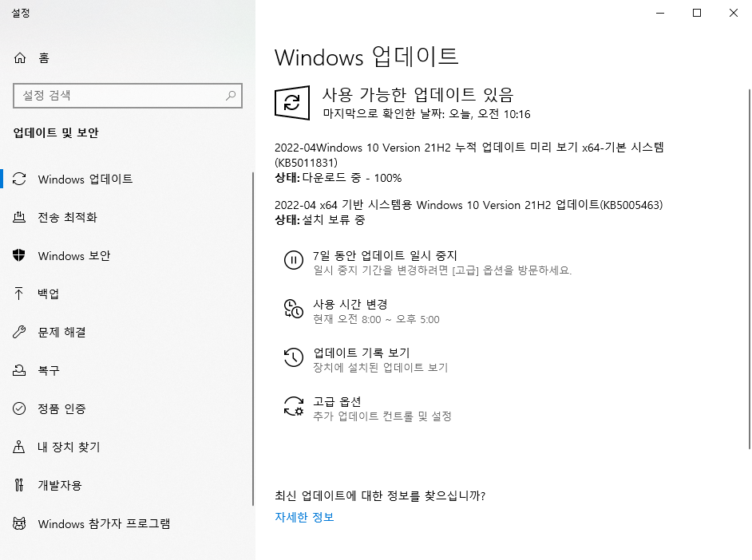The height and width of the screenshot is (560, 752).
Task: Open Windows 참가자 프로그램 section
Action: [x=126, y=523]
